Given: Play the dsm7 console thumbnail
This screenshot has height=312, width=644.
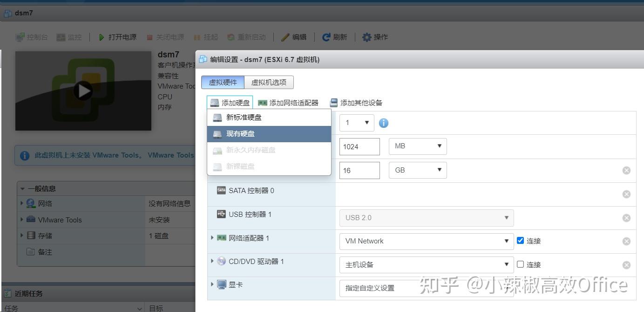Looking at the screenshot, I should point(83,90).
